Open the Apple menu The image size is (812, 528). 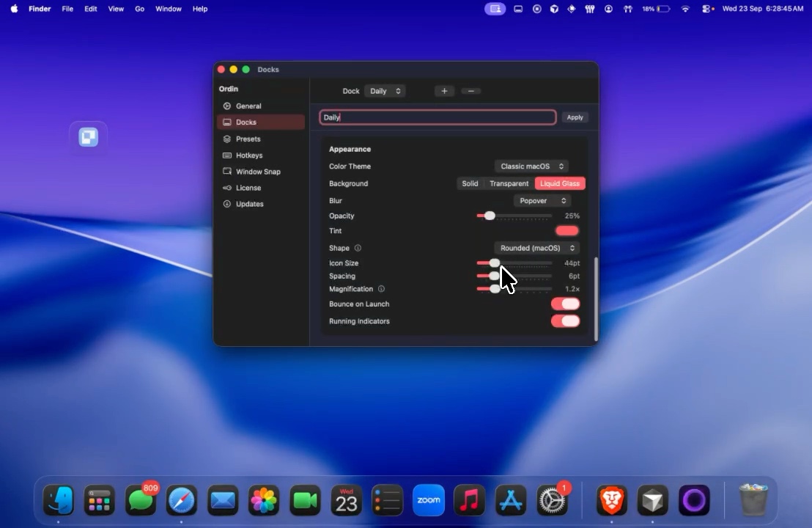pos(14,9)
